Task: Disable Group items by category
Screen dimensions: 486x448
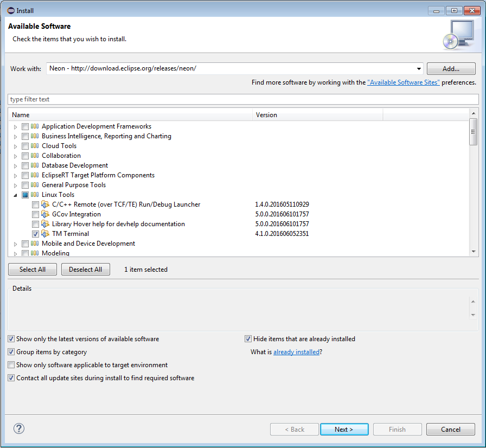Action: pos(11,352)
